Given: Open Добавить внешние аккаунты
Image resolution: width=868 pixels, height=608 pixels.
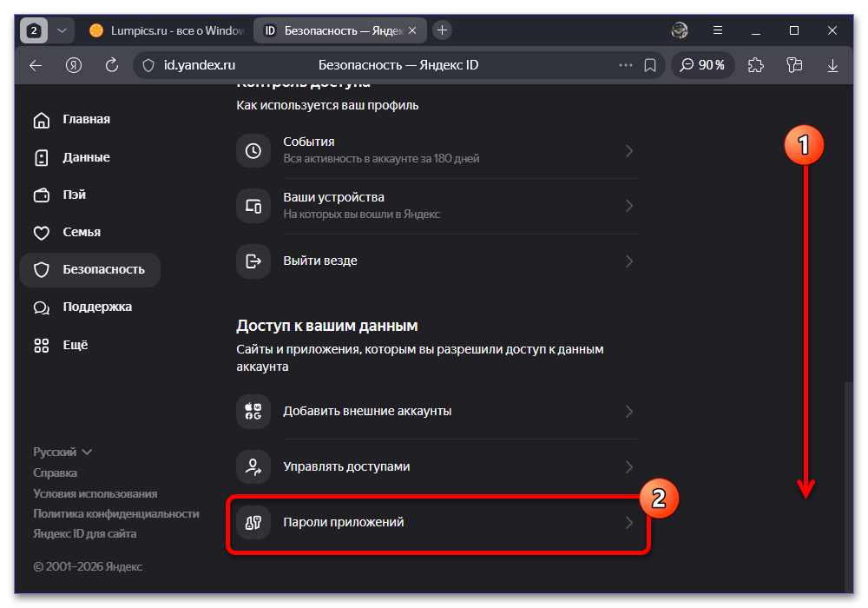Looking at the screenshot, I should pyautogui.click(x=437, y=411).
